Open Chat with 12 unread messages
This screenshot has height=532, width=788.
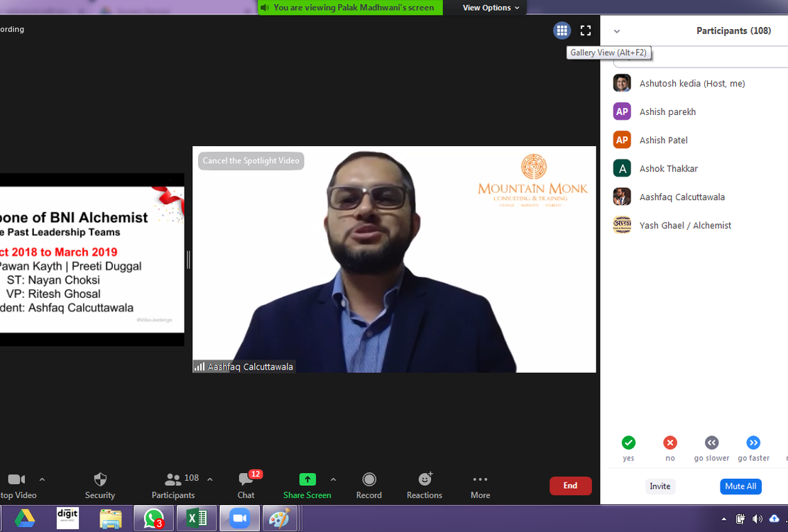point(246,480)
